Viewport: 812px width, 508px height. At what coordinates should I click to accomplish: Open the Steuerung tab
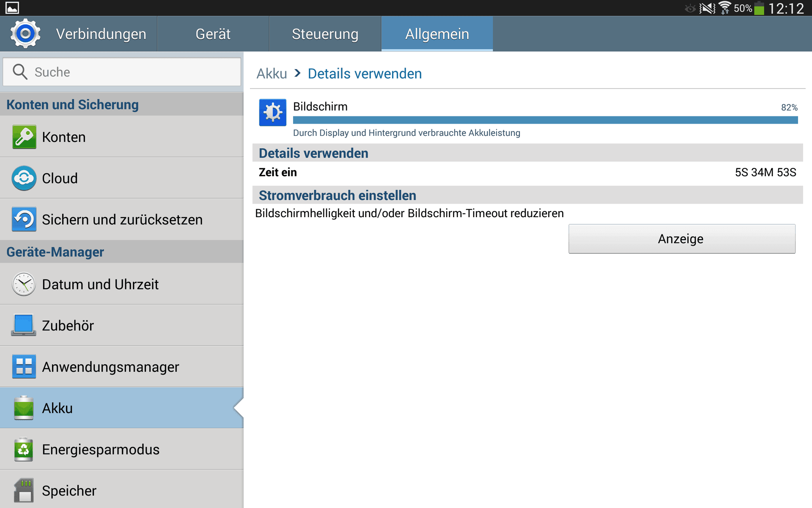(x=325, y=34)
